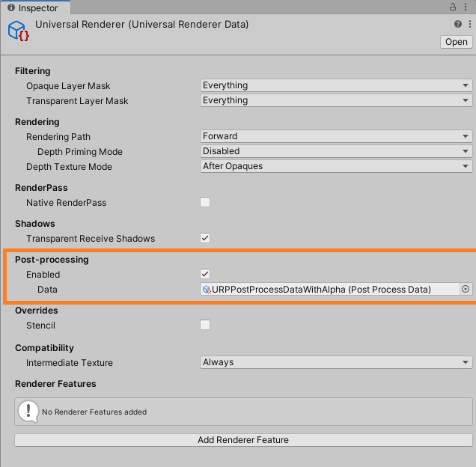Click the Overrides section heading
The image size is (476, 467).
tap(37, 311)
